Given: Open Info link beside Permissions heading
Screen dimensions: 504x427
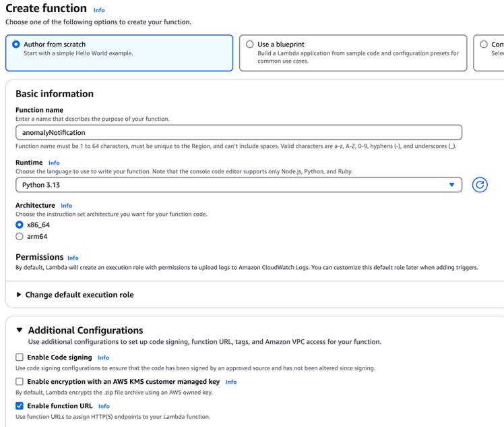Looking at the screenshot, I should pyautogui.click(x=73, y=258).
